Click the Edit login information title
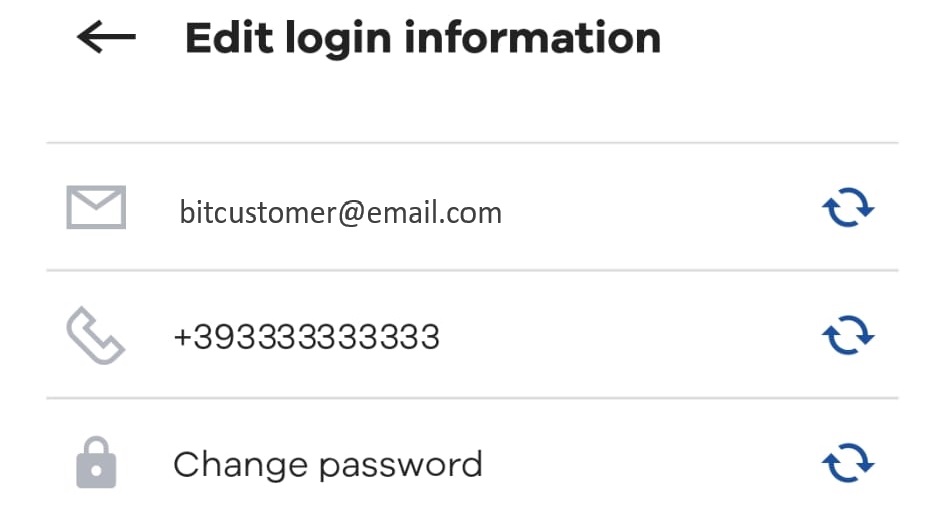 pyautogui.click(x=423, y=38)
